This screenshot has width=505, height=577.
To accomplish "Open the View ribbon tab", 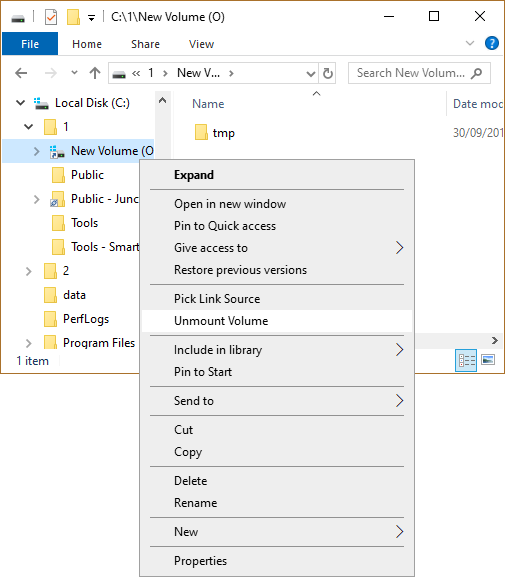I will (201, 44).
